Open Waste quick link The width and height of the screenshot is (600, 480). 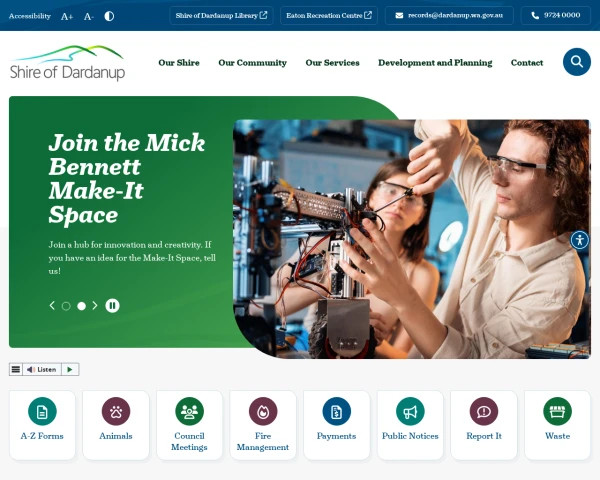click(x=558, y=425)
